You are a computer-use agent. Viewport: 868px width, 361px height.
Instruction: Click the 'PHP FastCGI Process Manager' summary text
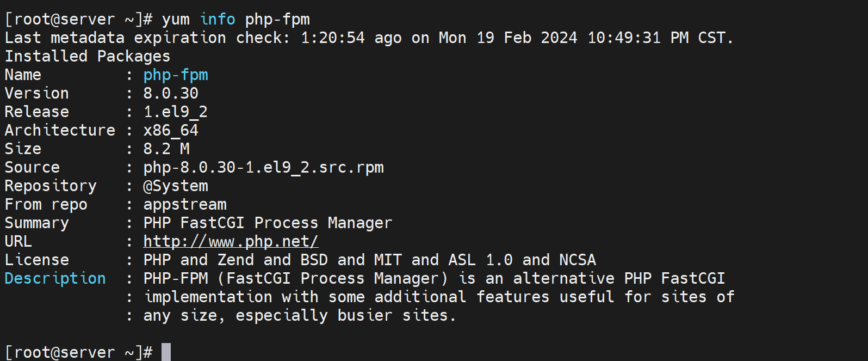pos(268,223)
